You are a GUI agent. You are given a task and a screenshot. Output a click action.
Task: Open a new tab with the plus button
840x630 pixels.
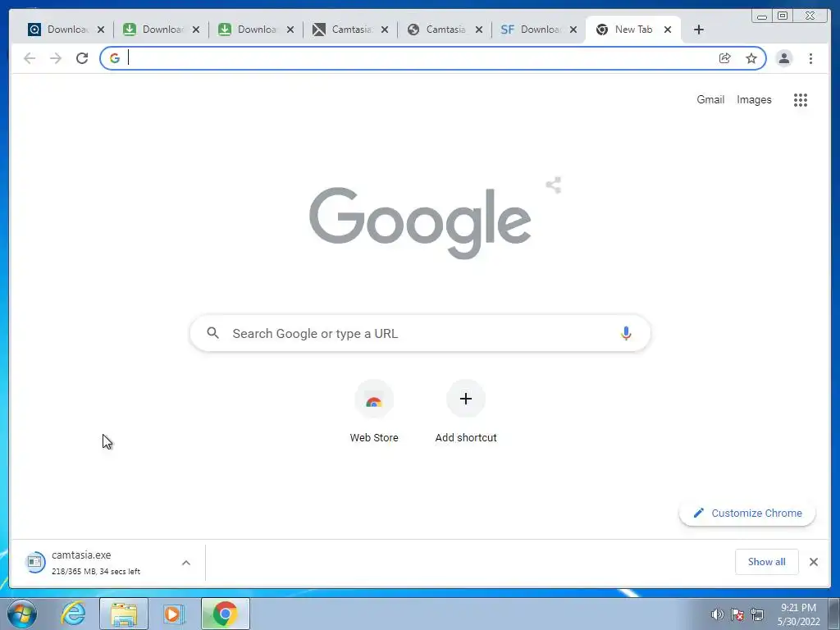tap(699, 30)
